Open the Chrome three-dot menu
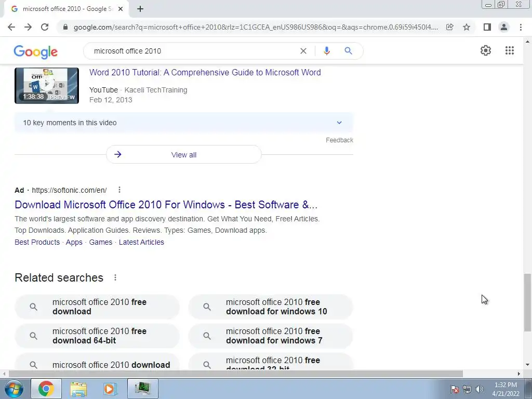This screenshot has width=532, height=399. point(521,27)
